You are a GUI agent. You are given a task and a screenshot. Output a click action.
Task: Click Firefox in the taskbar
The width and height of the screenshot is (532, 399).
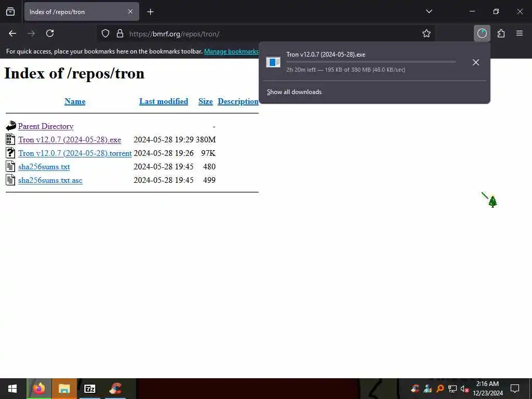click(x=39, y=389)
